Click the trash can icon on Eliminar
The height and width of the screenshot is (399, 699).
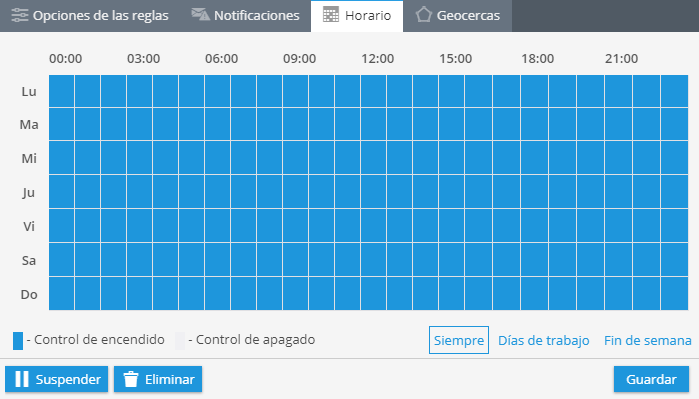pyautogui.click(x=131, y=379)
